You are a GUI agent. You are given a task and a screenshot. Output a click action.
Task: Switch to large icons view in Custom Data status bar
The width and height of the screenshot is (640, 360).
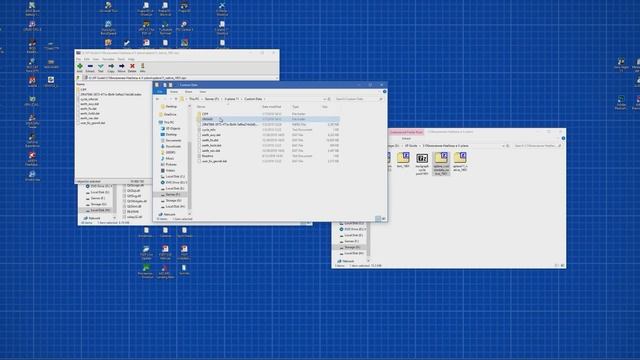point(383,219)
